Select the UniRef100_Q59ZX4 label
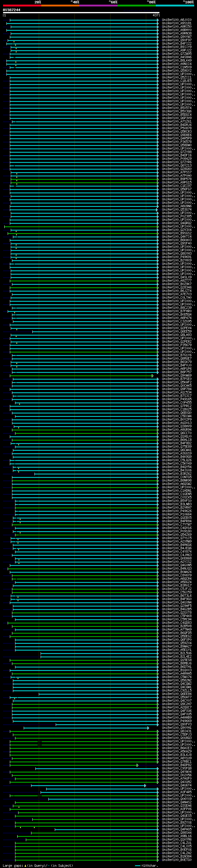197x868 pixels. (177, 643)
